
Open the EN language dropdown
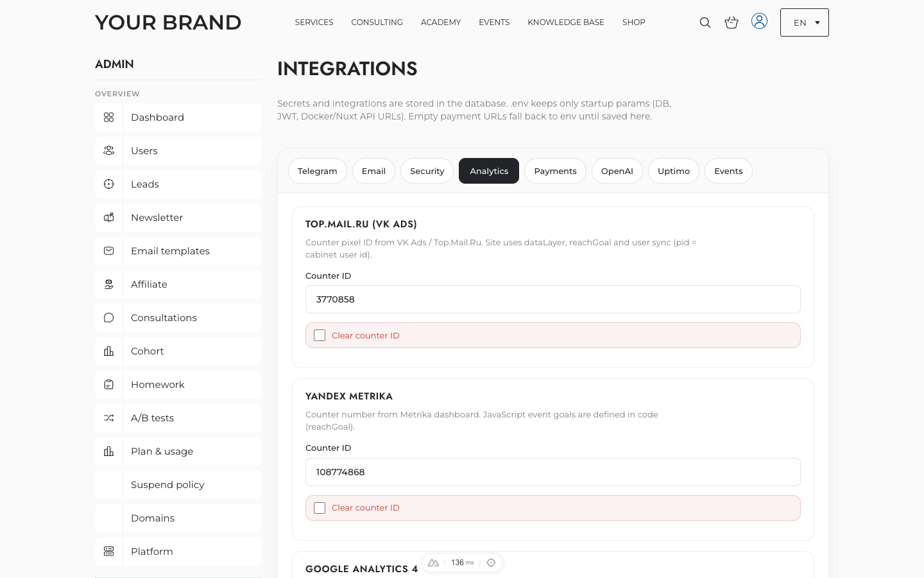pos(805,22)
